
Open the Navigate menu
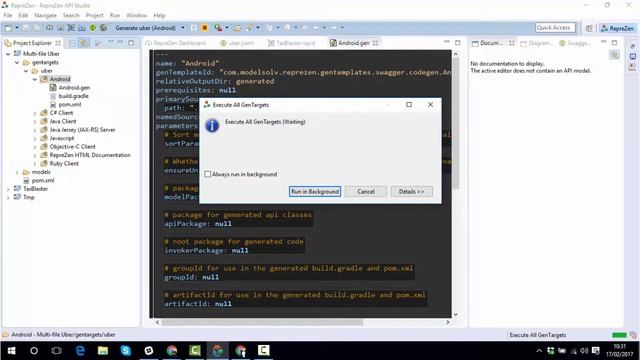point(45,15)
